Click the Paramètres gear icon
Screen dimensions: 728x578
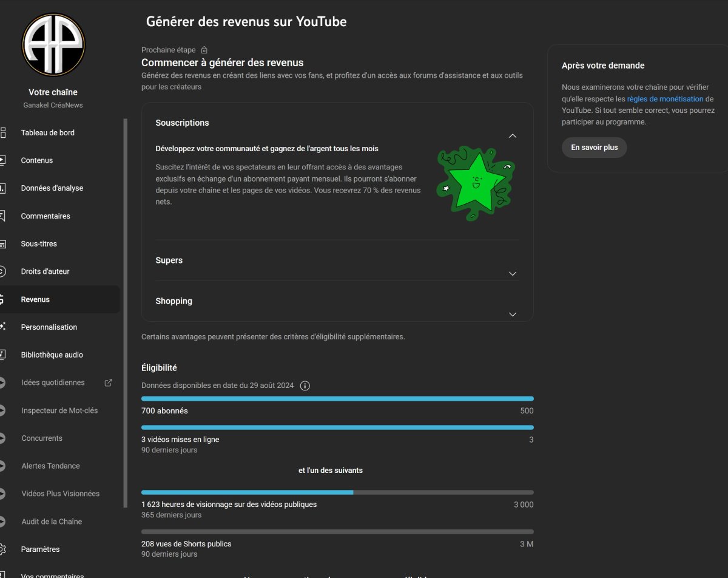[2, 549]
